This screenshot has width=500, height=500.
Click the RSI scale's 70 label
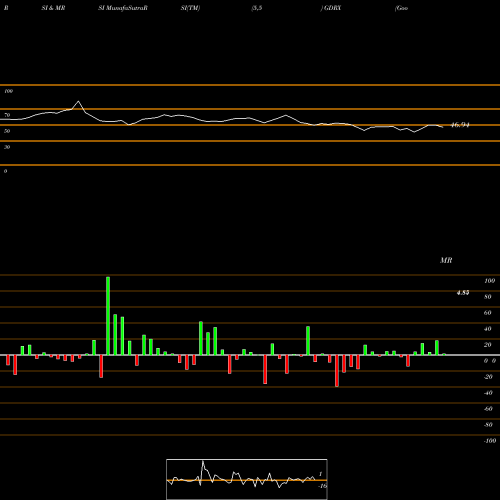click(x=7, y=115)
